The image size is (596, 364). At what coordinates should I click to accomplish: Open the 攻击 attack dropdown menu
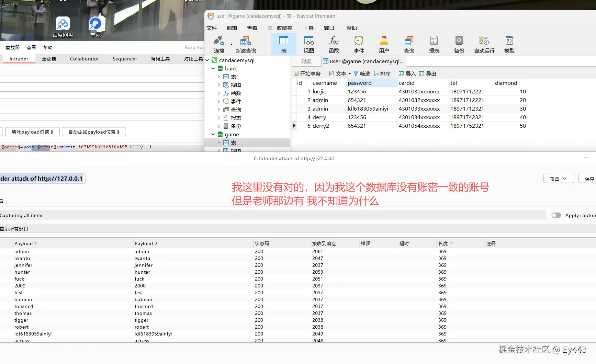[x=559, y=179]
